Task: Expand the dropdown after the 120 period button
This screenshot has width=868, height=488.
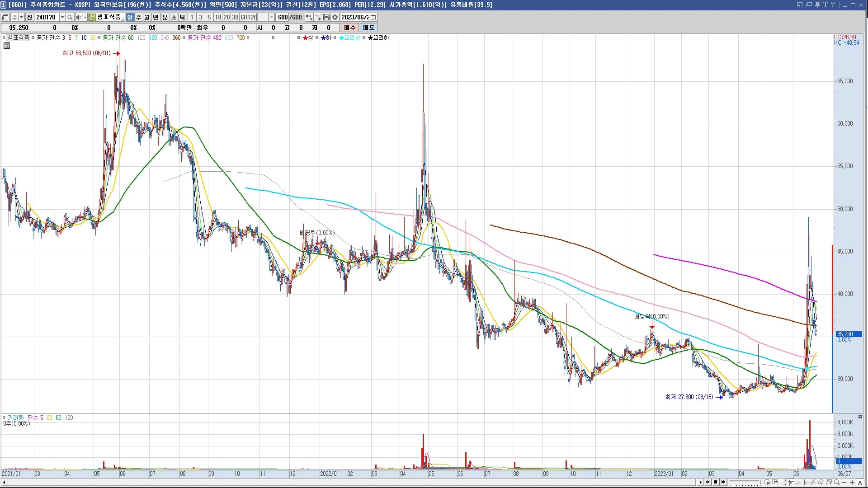Action: (271, 17)
